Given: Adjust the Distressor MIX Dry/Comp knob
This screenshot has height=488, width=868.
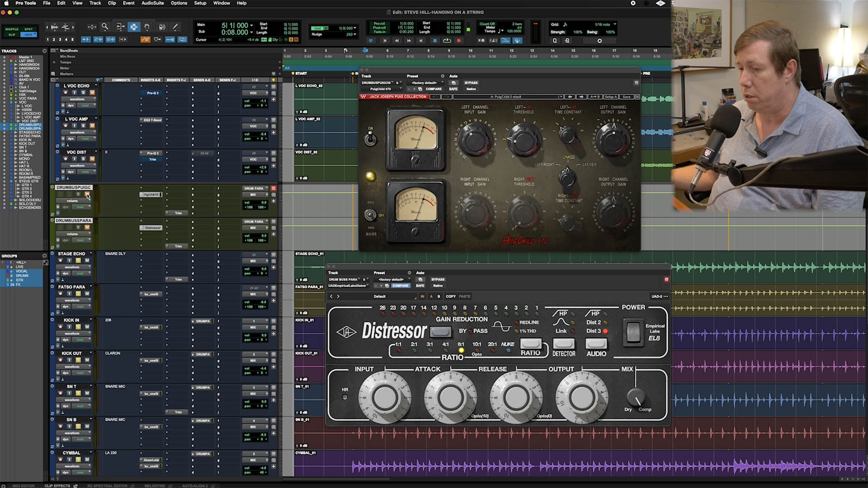Looking at the screenshot, I should [x=636, y=397].
